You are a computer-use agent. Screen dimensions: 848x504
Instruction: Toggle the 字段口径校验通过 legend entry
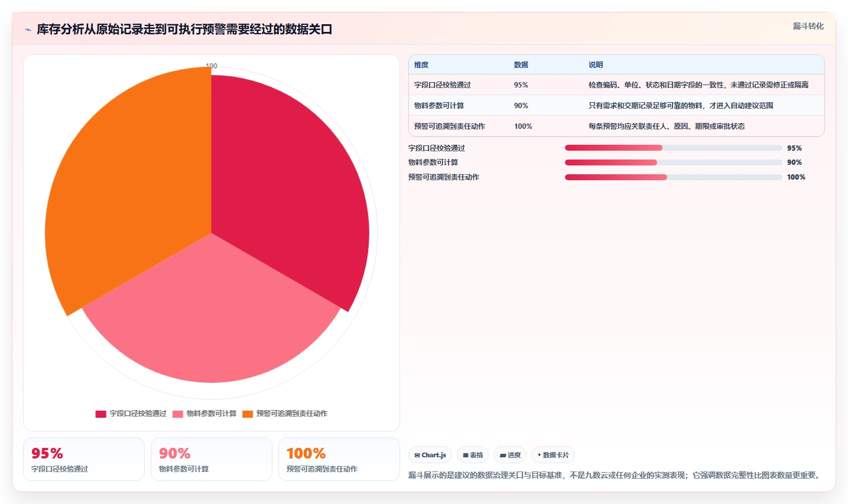click(131, 414)
